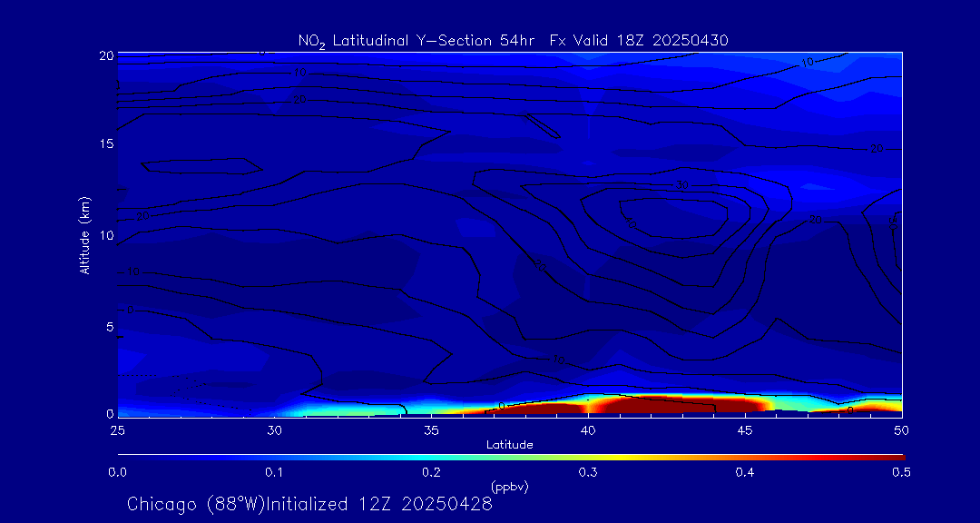Select altitude axis tick label 15

tap(107, 143)
